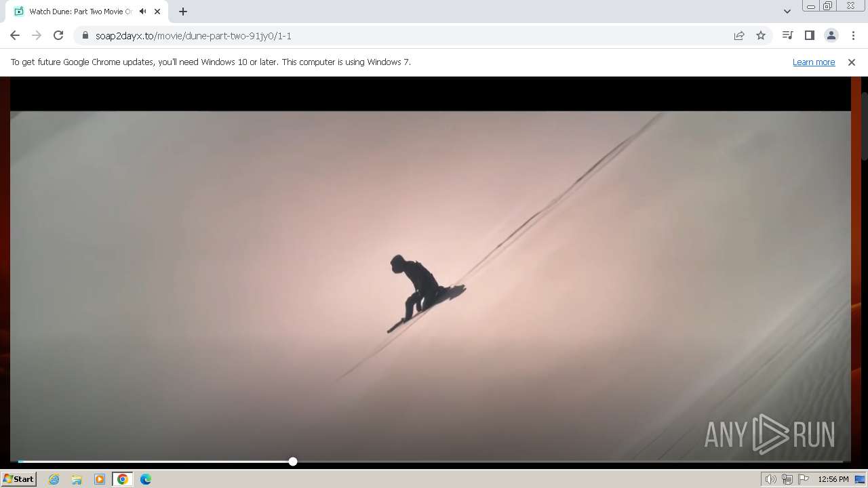This screenshot has width=868, height=488.
Task: Open Windows Explorer folder in taskbar
Action: 77,479
